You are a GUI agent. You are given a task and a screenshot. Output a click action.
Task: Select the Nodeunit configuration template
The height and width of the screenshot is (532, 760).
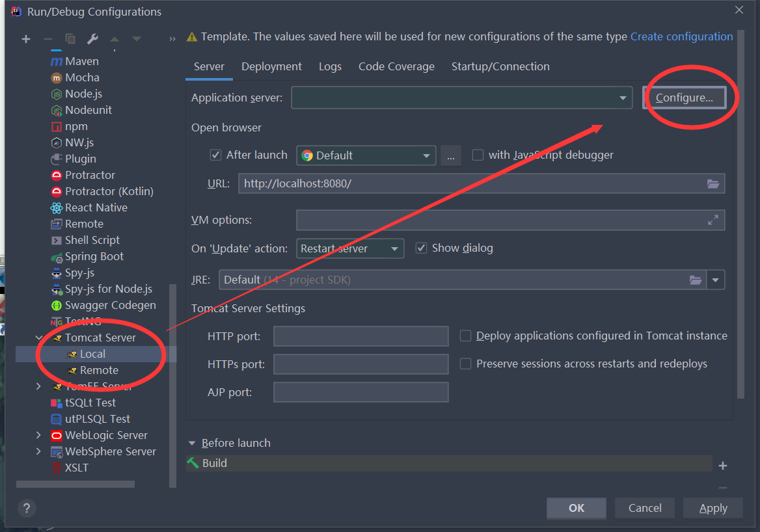point(88,110)
